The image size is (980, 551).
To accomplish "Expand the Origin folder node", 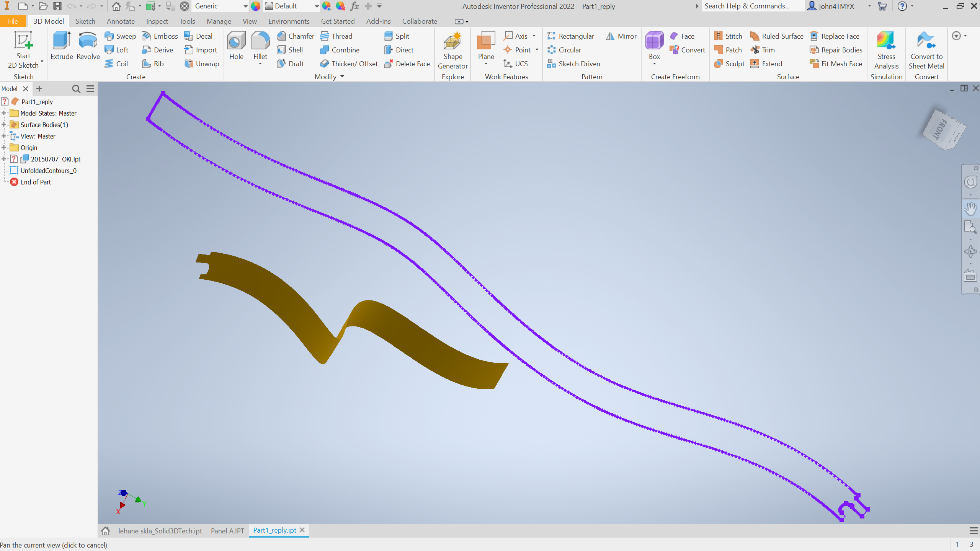I will [4, 148].
